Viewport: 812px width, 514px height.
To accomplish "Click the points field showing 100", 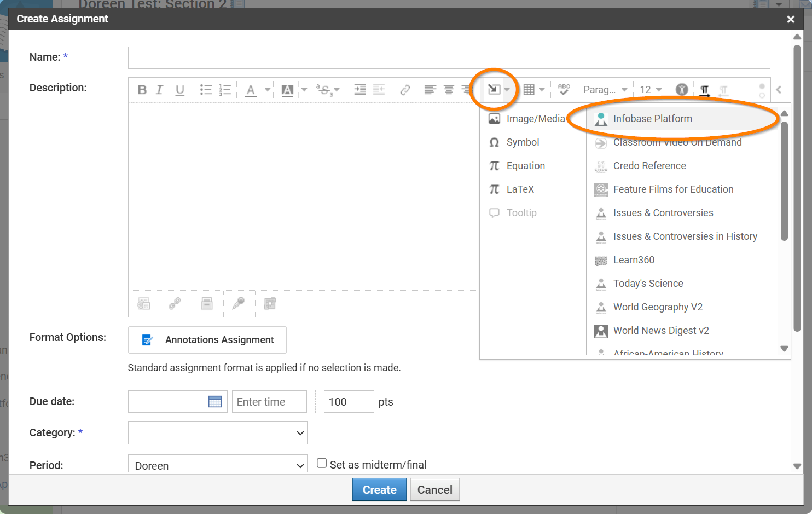I will pyautogui.click(x=349, y=402).
